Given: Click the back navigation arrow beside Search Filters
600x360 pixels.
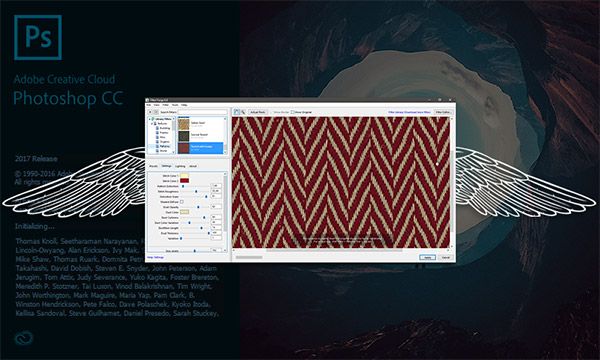Looking at the screenshot, I should [150, 112].
